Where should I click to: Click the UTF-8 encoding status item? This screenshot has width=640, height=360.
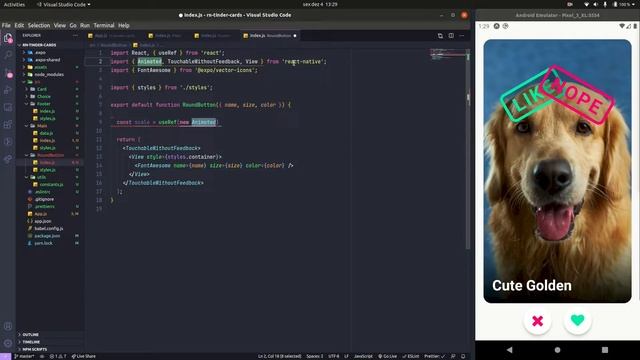333,356
